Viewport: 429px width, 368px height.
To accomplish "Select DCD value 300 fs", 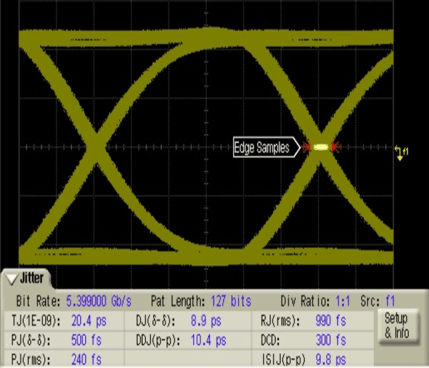I will tap(331, 340).
